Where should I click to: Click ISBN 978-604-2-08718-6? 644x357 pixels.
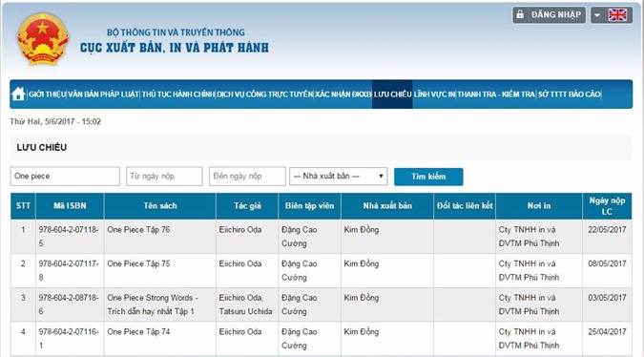pos(69,304)
